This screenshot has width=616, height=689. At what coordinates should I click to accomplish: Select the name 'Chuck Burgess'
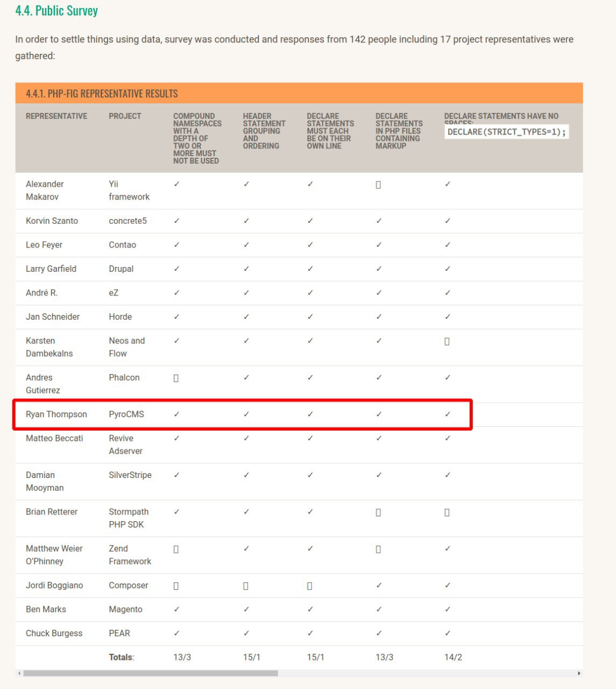(54, 633)
